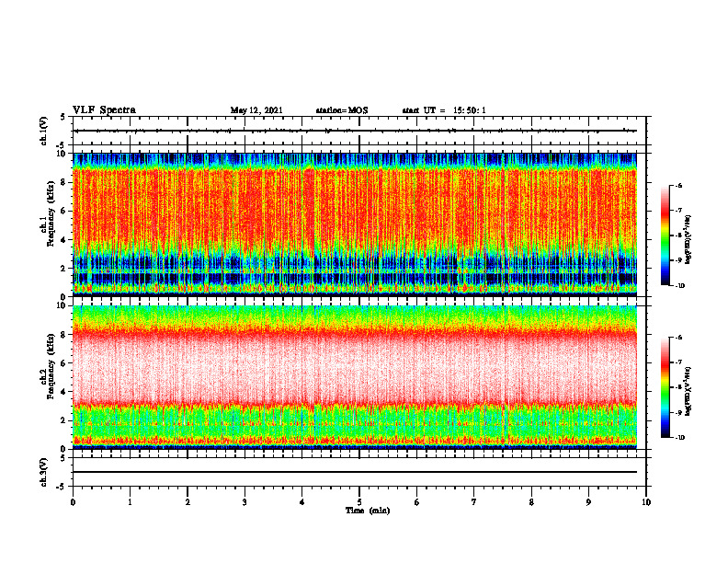The width and height of the screenshot is (728, 563).
Task: Click time axis tick label "4"
Action: click(302, 502)
